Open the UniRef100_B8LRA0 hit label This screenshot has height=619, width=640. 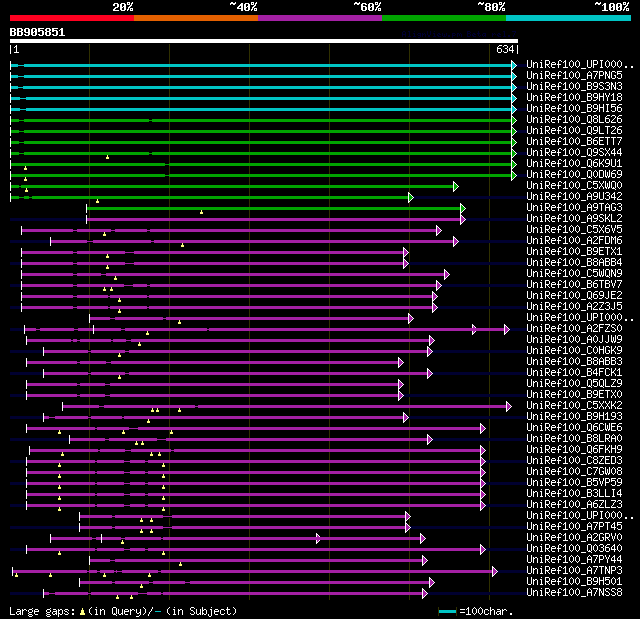(574, 439)
